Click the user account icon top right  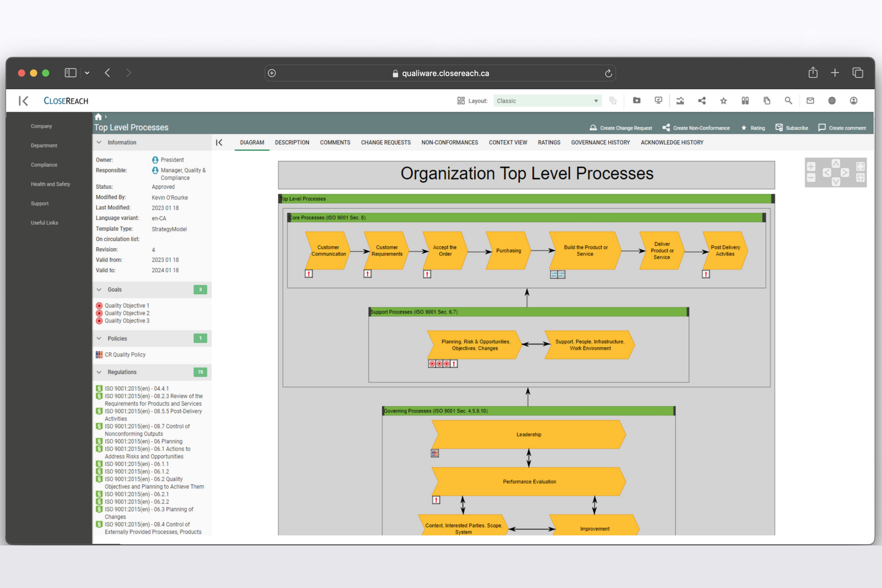853,100
